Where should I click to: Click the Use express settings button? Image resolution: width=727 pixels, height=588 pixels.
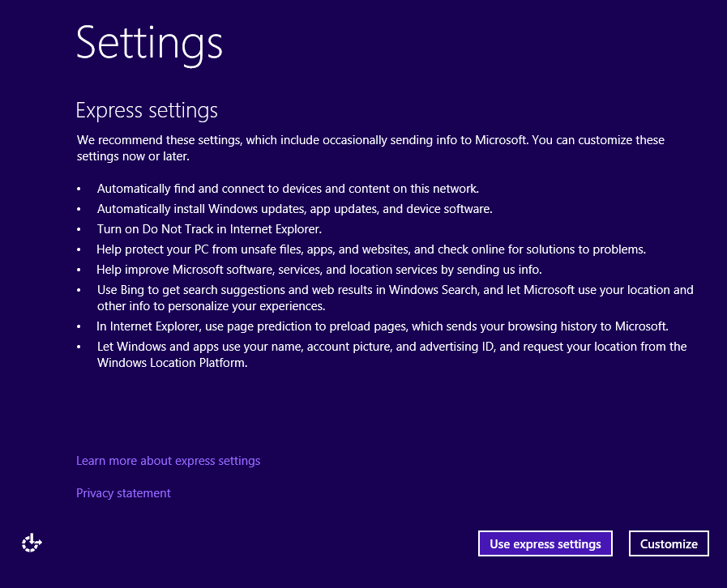coord(545,543)
